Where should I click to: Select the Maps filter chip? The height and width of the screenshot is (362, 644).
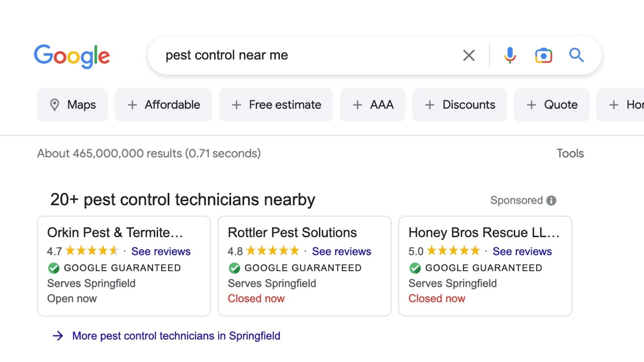[72, 105]
